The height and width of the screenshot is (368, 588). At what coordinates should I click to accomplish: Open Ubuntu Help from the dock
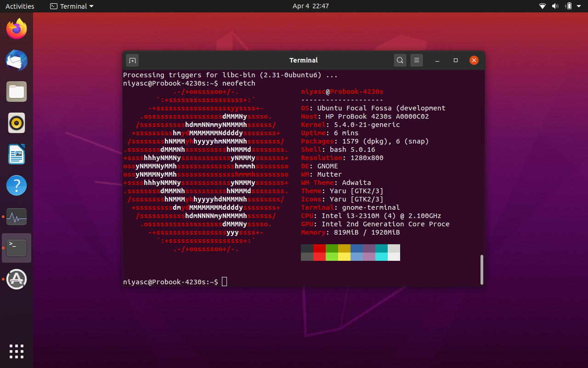17,185
